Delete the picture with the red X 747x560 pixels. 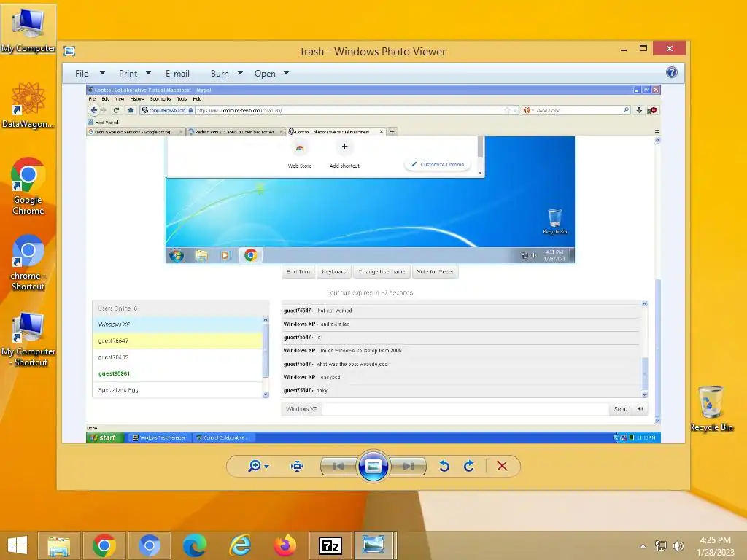(502, 466)
